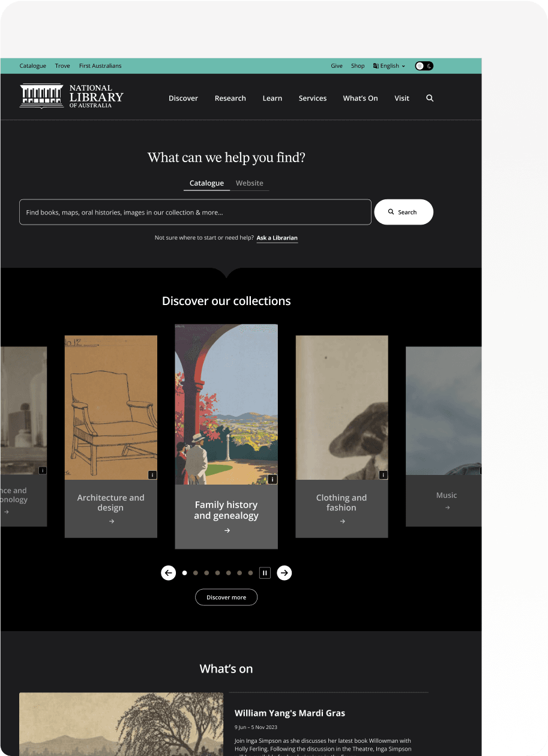Advance carousel with right arrow button

(x=285, y=573)
